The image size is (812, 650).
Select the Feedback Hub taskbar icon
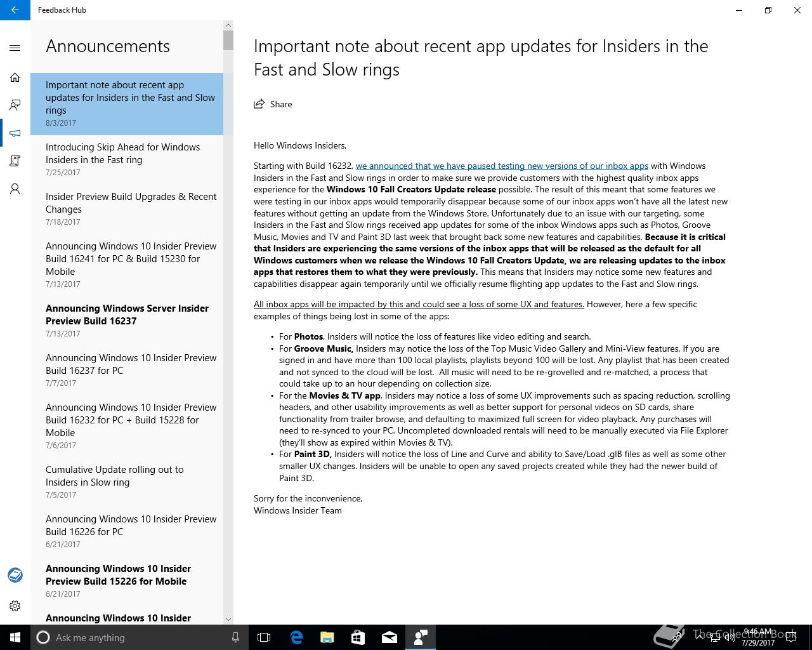pos(420,637)
